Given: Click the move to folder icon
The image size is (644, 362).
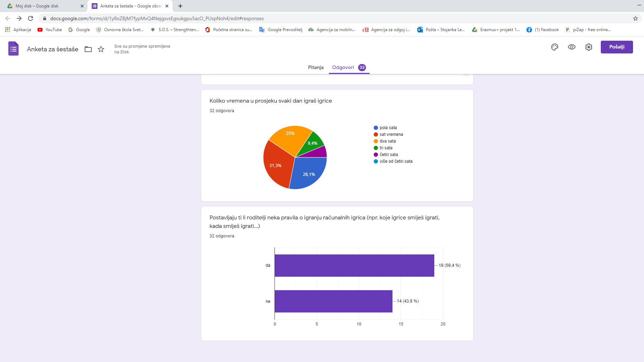Looking at the screenshot, I should coord(88,49).
